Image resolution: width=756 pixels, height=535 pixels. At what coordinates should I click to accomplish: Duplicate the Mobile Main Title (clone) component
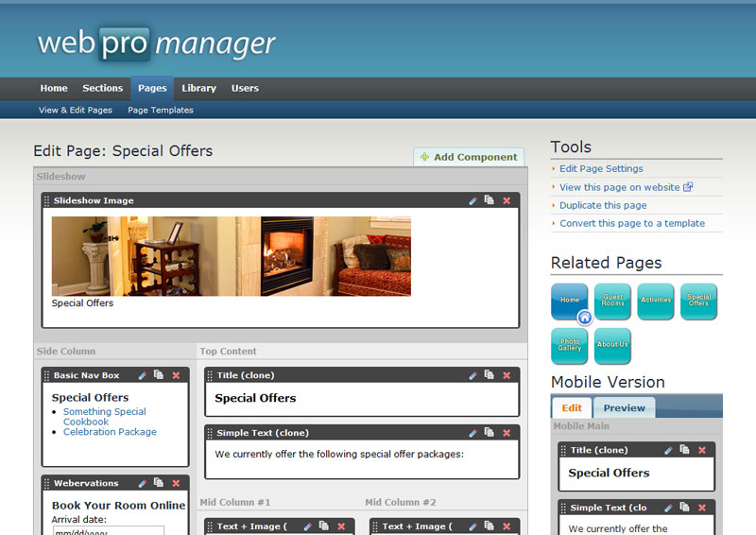(x=684, y=450)
